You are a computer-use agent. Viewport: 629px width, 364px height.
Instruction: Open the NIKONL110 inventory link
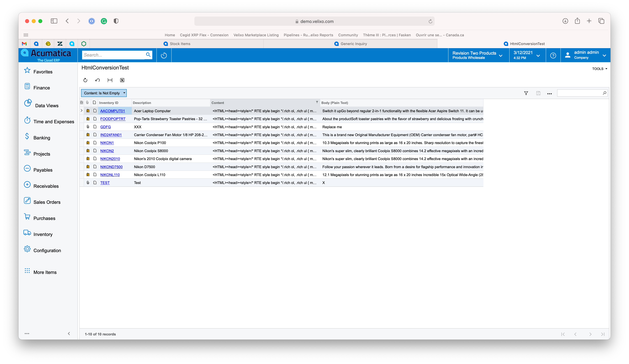pyautogui.click(x=110, y=175)
